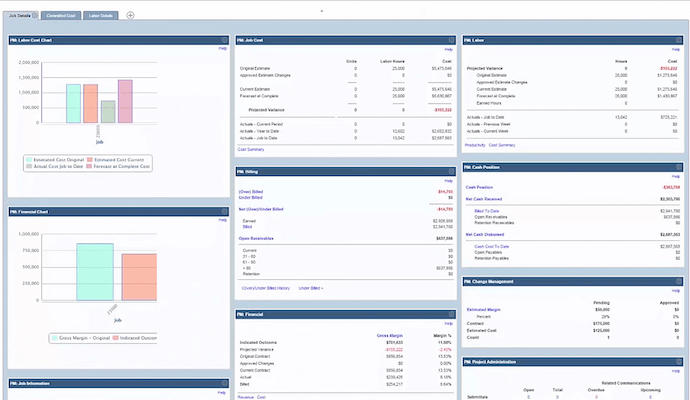Click the Gross Margin - Original legend swatch
This screenshot has width=690, height=400.
(55, 338)
